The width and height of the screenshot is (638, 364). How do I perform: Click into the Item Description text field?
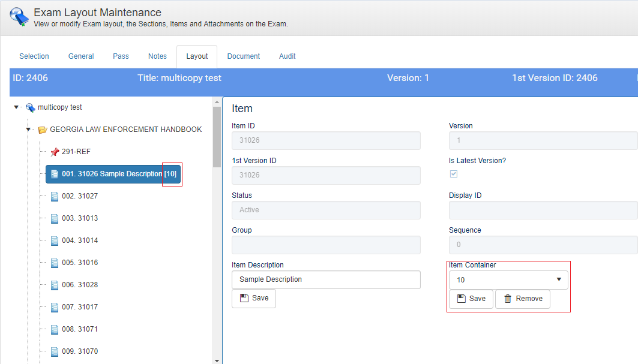pos(326,279)
